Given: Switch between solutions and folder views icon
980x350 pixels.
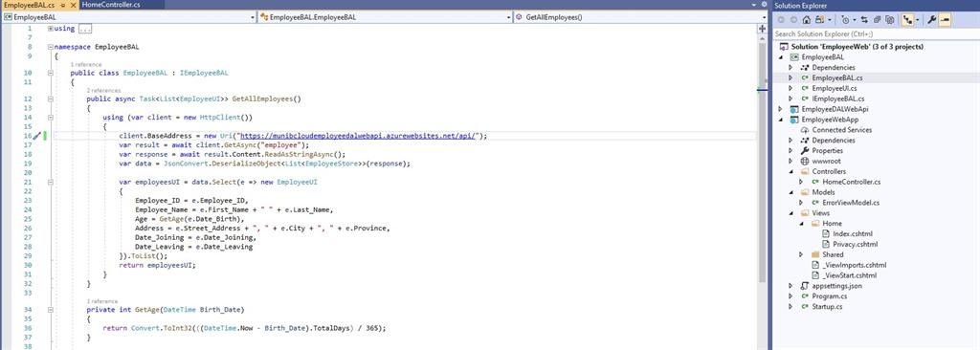Looking at the screenshot, I should pyautogui.click(x=819, y=20).
